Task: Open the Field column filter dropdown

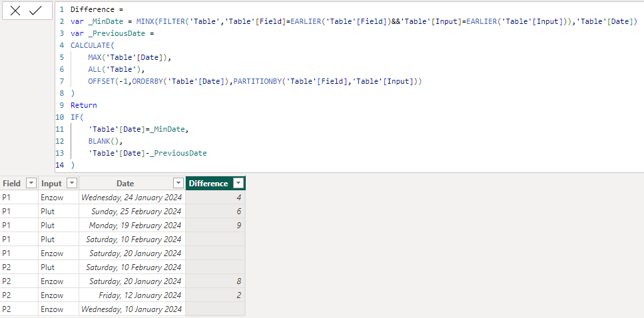Action: click(31, 183)
